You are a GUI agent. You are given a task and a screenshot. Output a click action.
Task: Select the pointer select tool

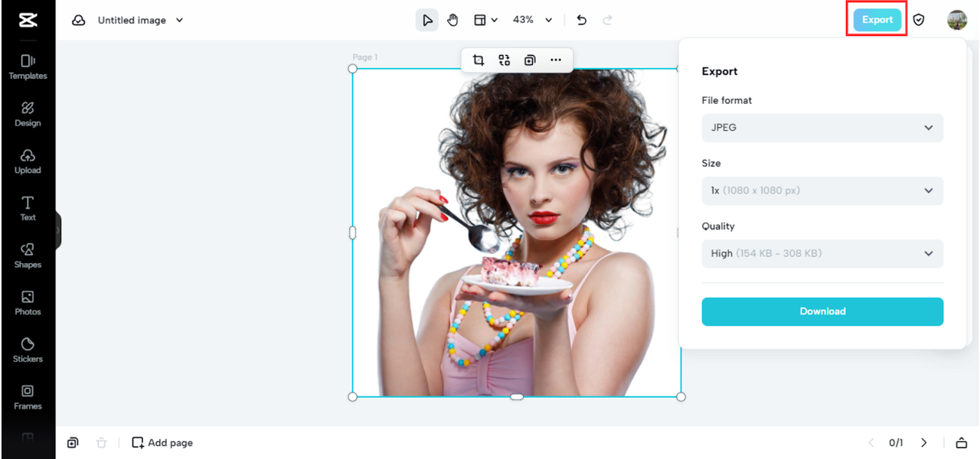pos(427,20)
